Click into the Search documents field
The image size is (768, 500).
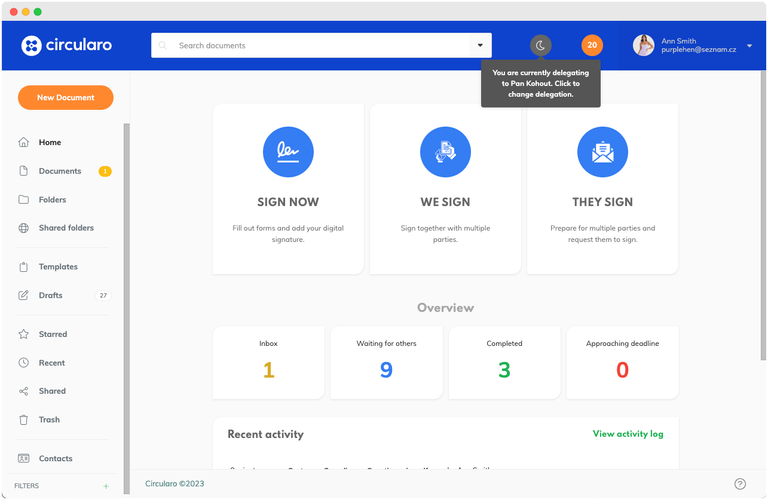click(320, 45)
